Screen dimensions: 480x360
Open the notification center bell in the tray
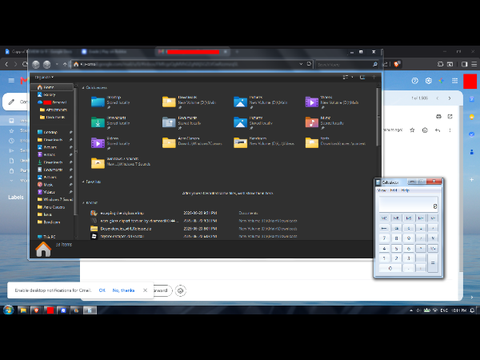tap(472, 310)
